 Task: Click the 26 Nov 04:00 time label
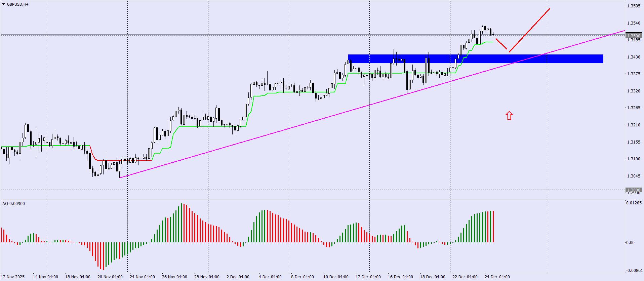[174, 277]
